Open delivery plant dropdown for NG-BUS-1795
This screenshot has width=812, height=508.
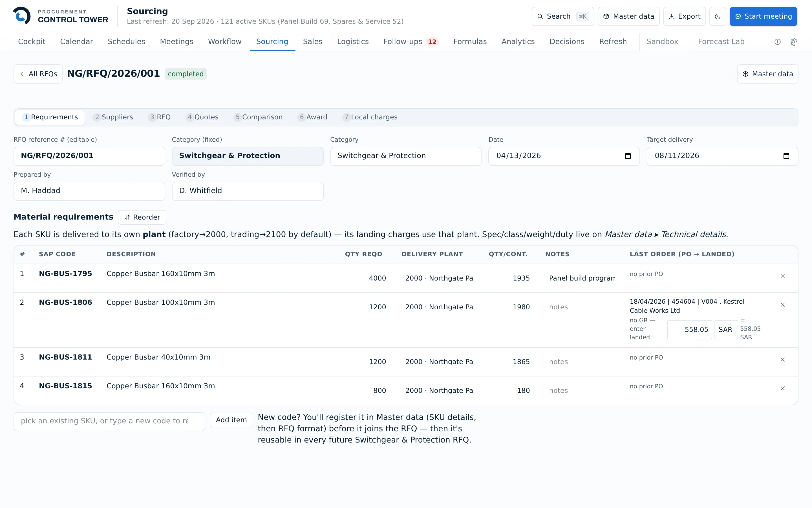point(439,278)
